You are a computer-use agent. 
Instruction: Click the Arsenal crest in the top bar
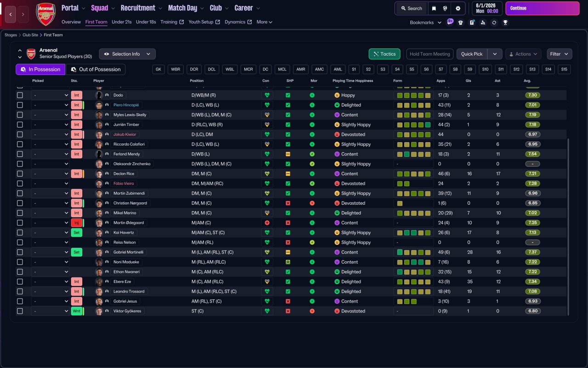click(x=45, y=14)
